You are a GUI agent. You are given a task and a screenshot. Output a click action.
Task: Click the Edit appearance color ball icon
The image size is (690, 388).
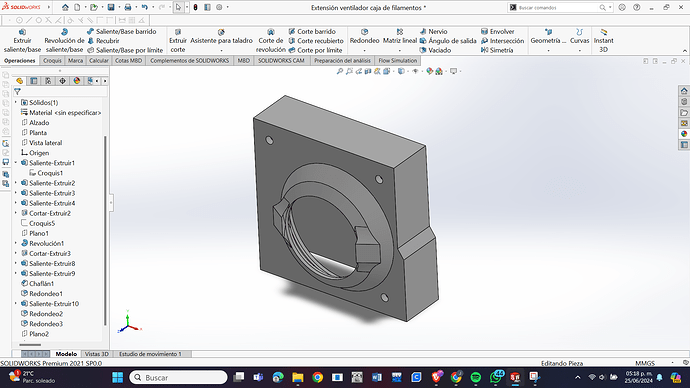(429, 71)
